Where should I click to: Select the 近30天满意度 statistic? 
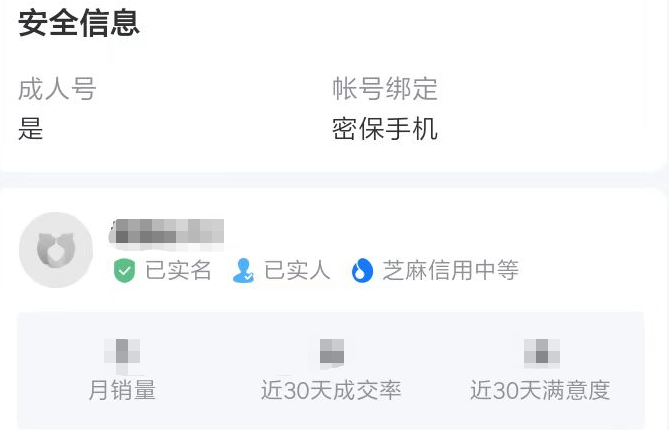[540, 390]
